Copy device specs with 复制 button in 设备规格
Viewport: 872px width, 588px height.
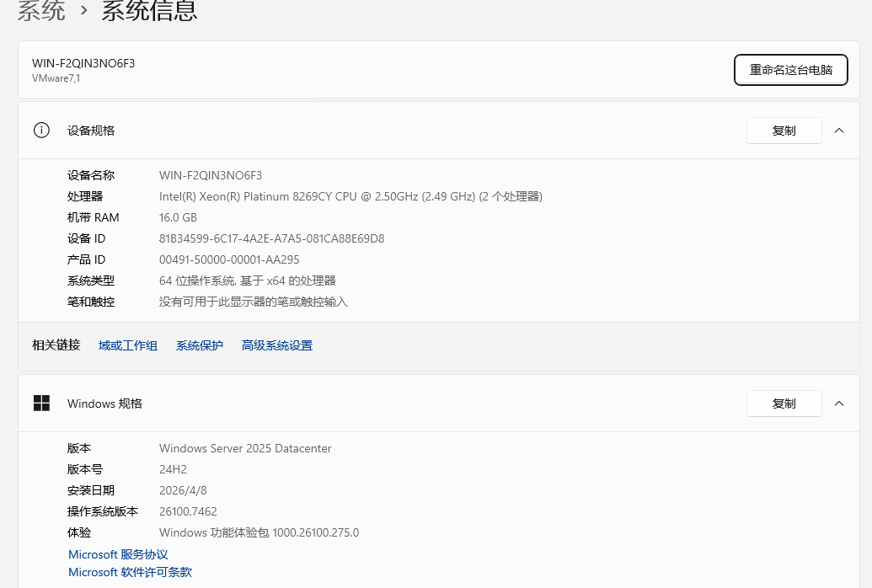[x=784, y=131]
